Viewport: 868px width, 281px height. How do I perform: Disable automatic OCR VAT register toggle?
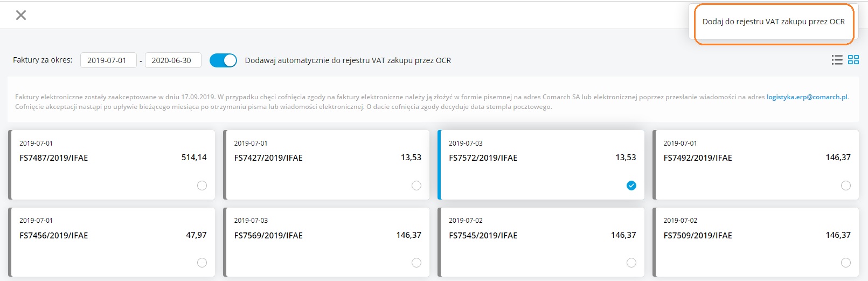(223, 60)
